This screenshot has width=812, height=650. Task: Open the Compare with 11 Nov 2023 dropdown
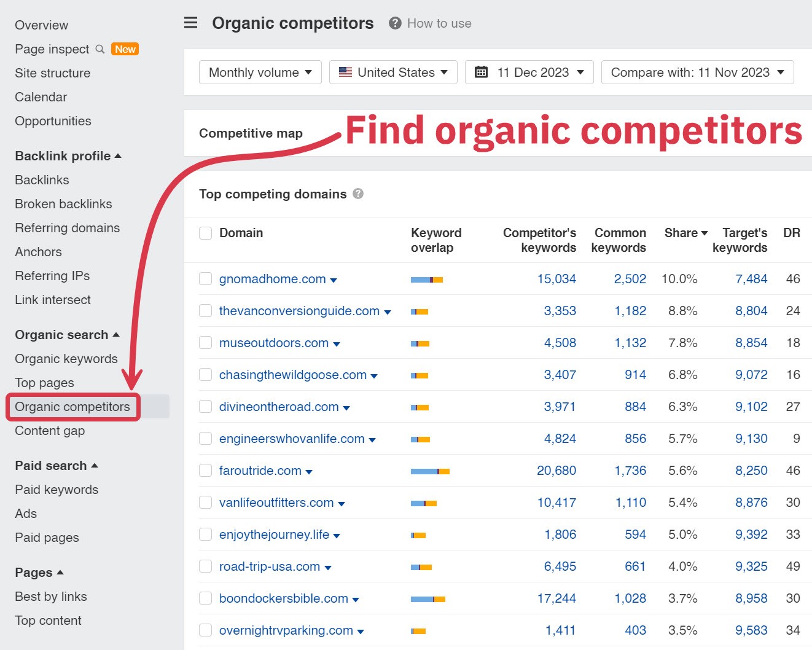(697, 72)
